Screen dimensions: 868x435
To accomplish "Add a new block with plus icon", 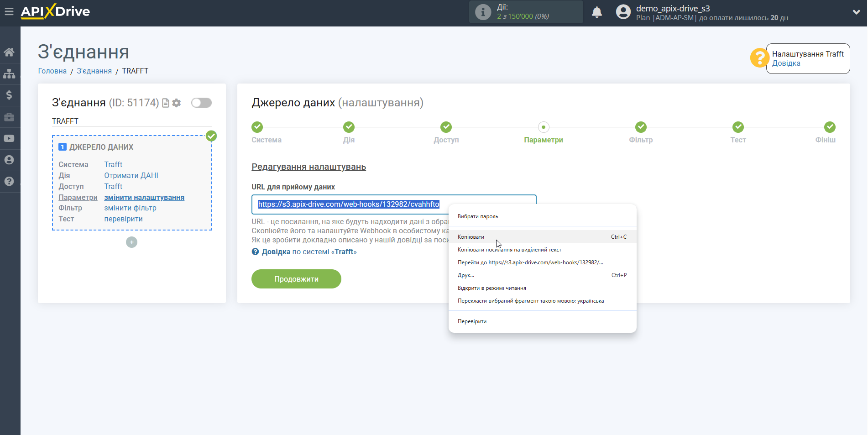I will click(131, 242).
